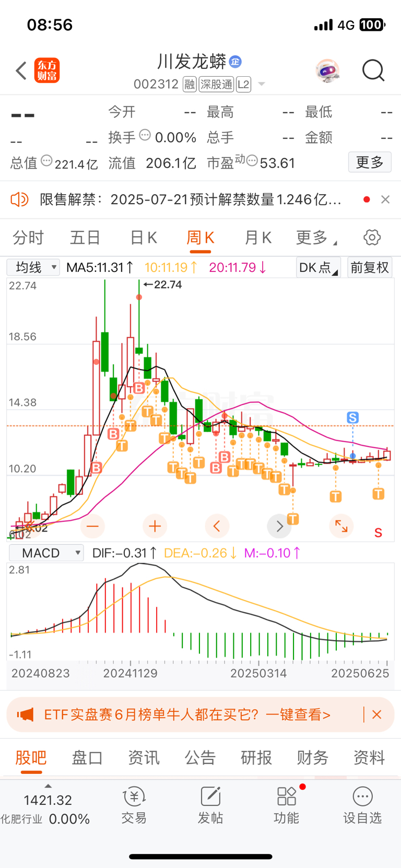This screenshot has height=868, width=401.
Task: Tap the ETF banner megaphone icon
Action: click(25, 715)
